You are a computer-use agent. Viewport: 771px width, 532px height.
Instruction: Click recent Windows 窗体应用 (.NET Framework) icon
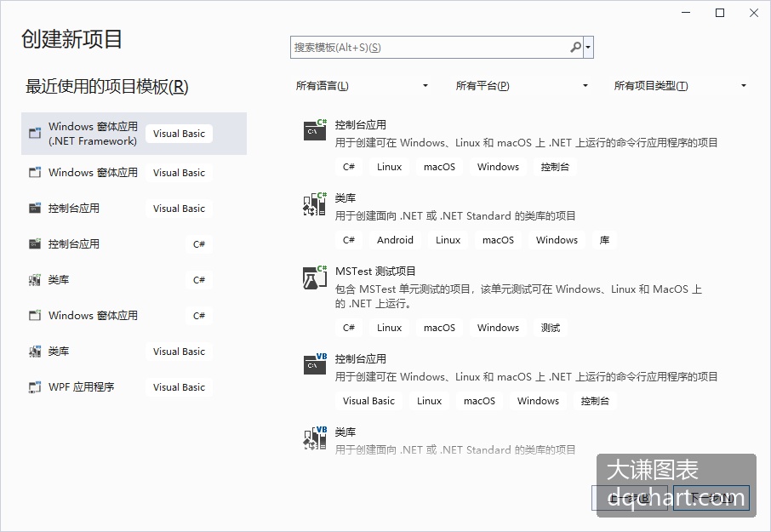35,133
